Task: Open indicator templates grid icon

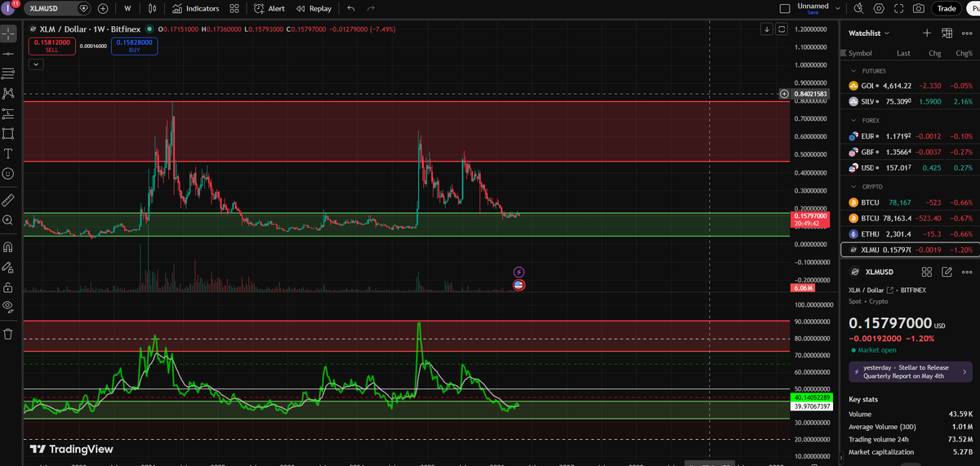Action: [x=234, y=8]
